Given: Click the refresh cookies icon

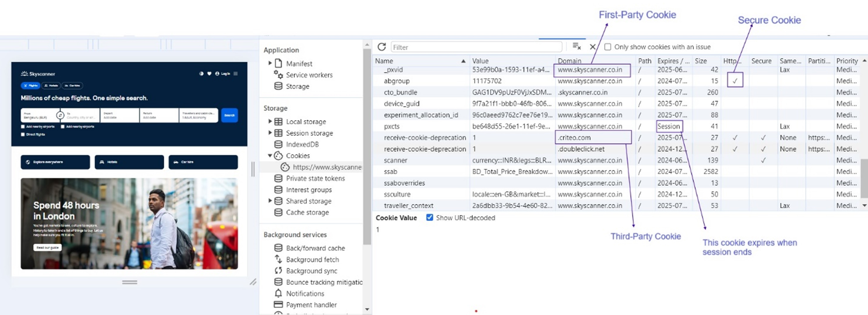Looking at the screenshot, I should pos(381,47).
